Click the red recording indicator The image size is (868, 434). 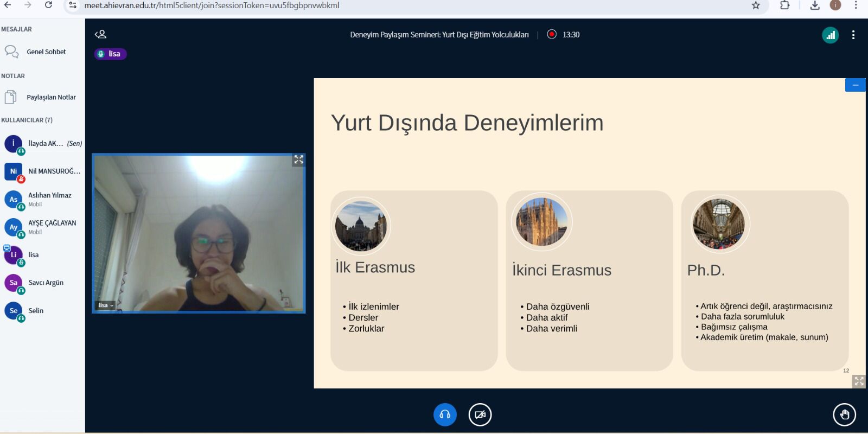tap(552, 34)
